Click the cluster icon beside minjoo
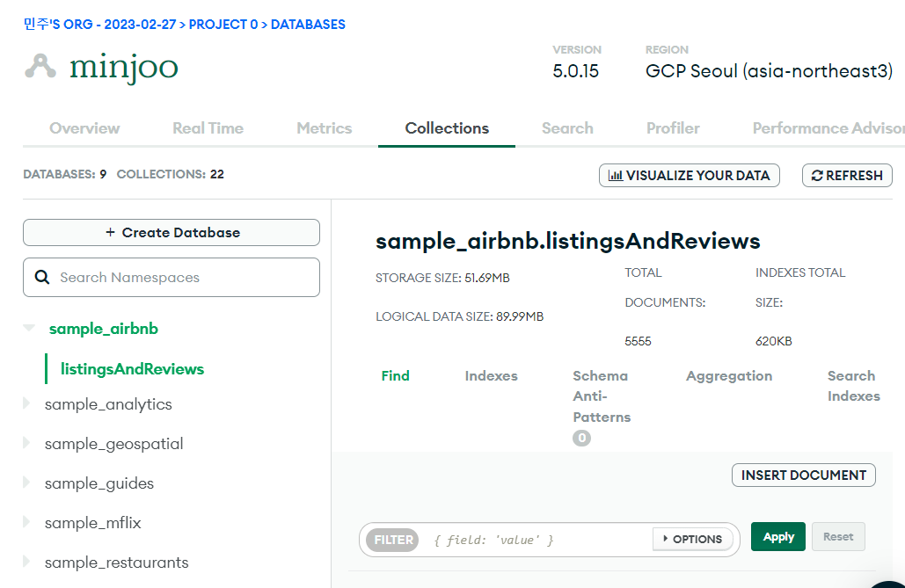The height and width of the screenshot is (588, 905). 40,66
